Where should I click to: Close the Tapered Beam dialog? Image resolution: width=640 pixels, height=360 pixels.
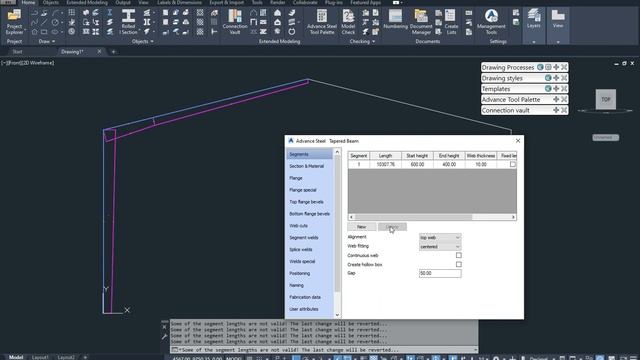[x=518, y=140]
